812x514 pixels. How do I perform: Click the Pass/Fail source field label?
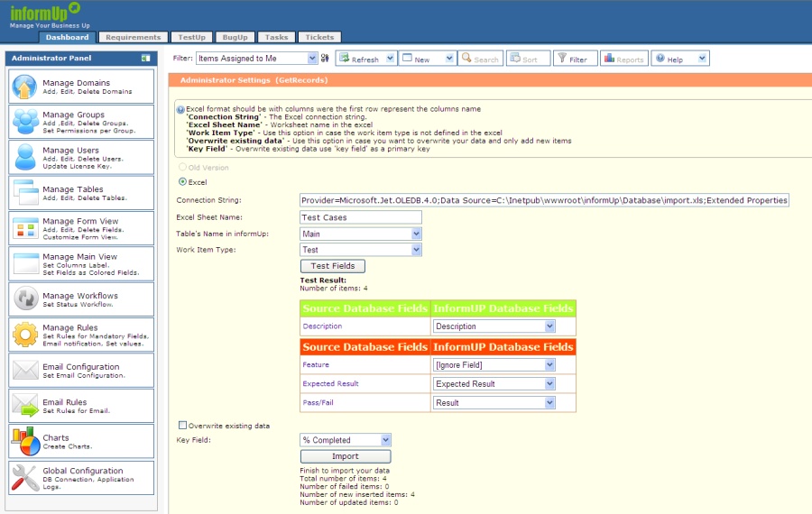coord(318,403)
